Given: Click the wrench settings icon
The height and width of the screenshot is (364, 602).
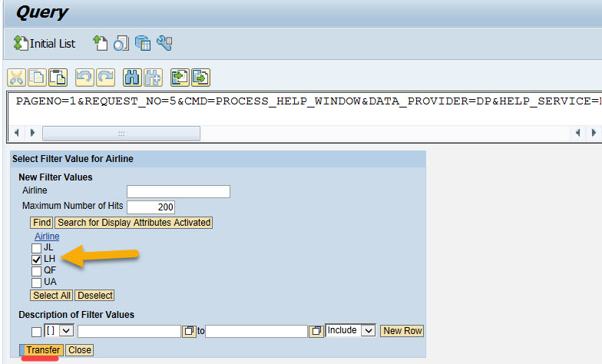Looking at the screenshot, I should point(164,43).
